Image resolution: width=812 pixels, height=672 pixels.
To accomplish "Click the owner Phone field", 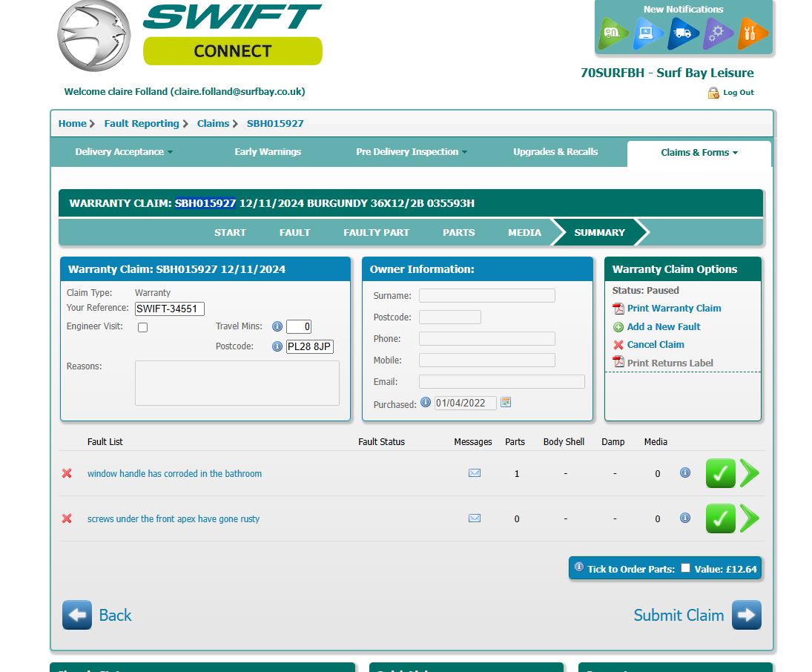I will (486, 338).
